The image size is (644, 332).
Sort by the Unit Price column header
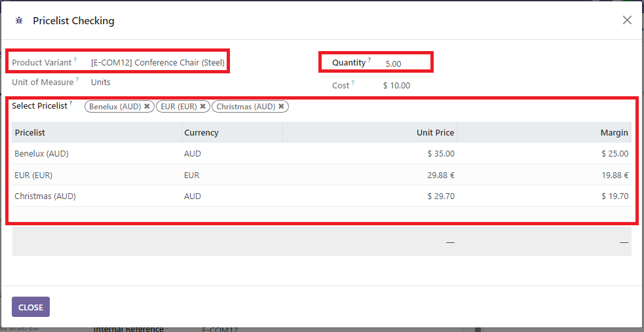click(x=435, y=132)
